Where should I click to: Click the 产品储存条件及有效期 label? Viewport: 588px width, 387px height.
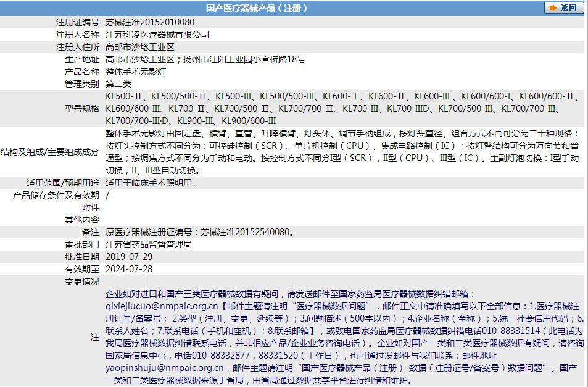click(x=56, y=195)
